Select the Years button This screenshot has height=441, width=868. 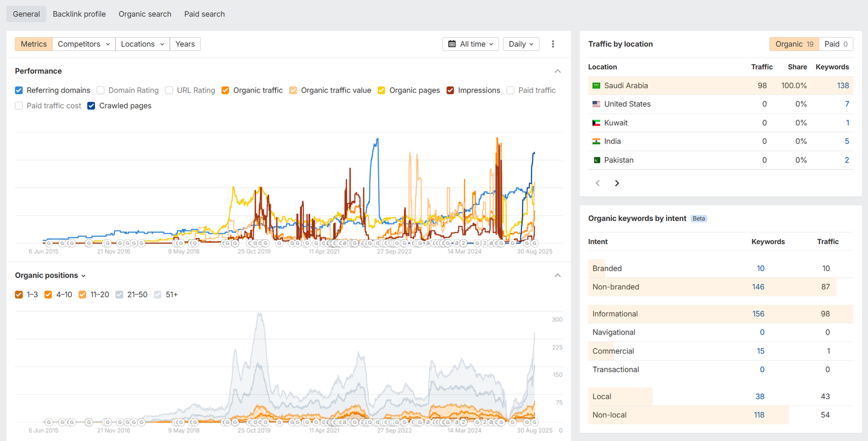click(185, 44)
